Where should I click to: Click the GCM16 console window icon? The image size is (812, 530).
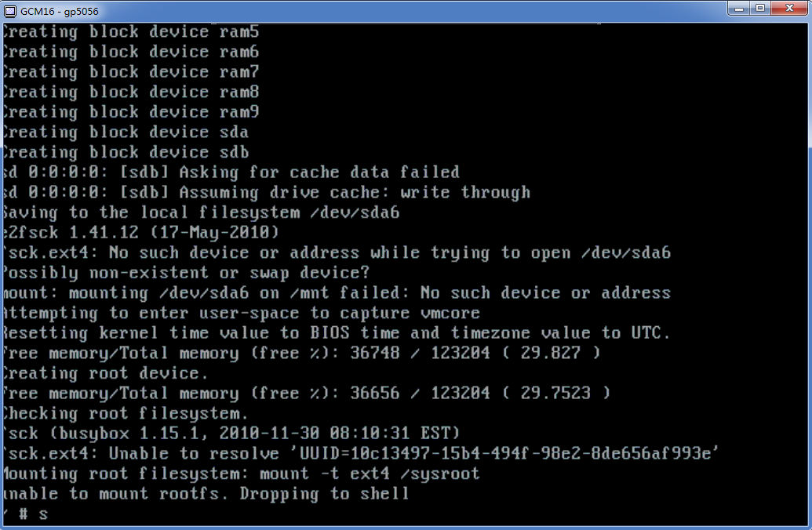(x=9, y=9)
